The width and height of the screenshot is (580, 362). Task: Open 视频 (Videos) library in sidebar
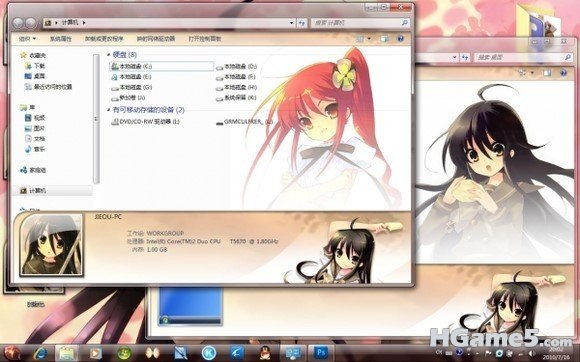(35, 118)
